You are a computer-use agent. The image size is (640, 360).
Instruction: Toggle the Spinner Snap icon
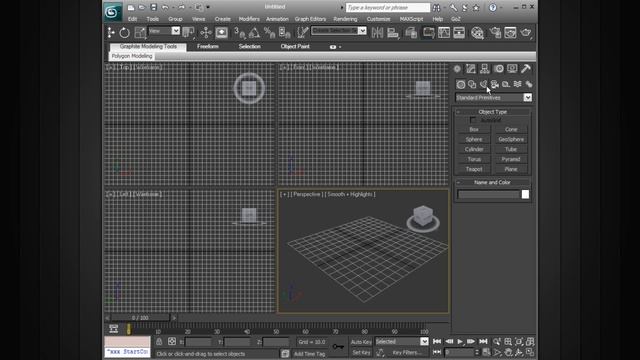(284, 33)
